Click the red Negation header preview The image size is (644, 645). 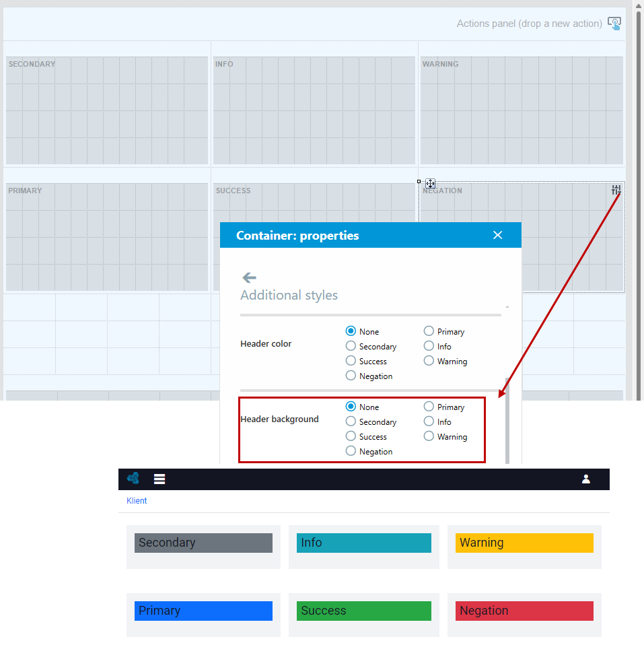pos(524,611)
